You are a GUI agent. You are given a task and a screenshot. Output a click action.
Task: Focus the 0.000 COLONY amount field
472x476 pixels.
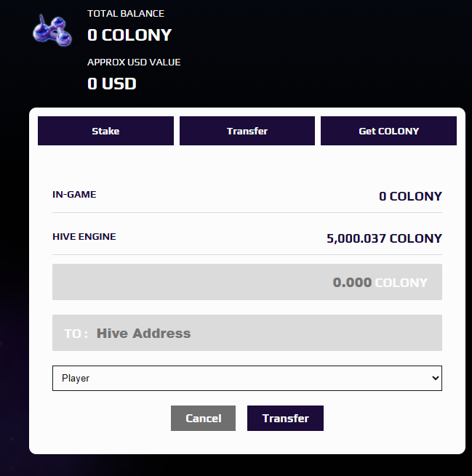(247, 282)
